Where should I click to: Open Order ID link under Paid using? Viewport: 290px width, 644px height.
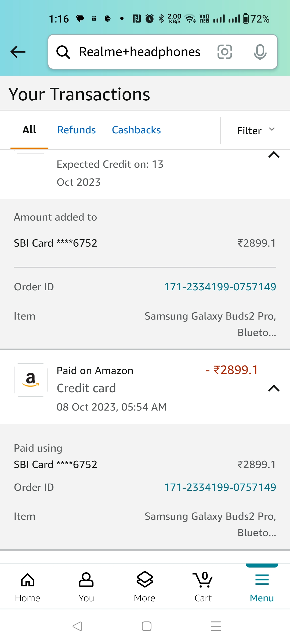pos(220,487)
